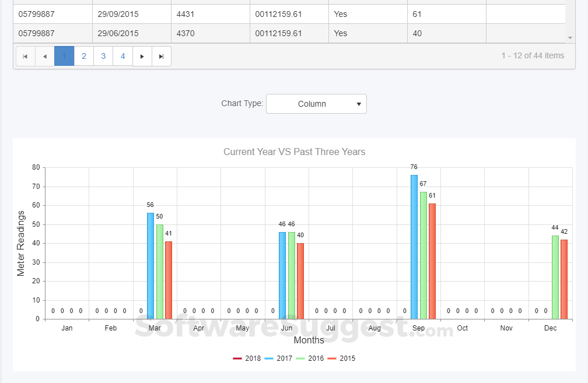Select the highlighted page 1 button
Viewport: 588px width, 383px height.
pyautogui.click(x=64, y=56)
